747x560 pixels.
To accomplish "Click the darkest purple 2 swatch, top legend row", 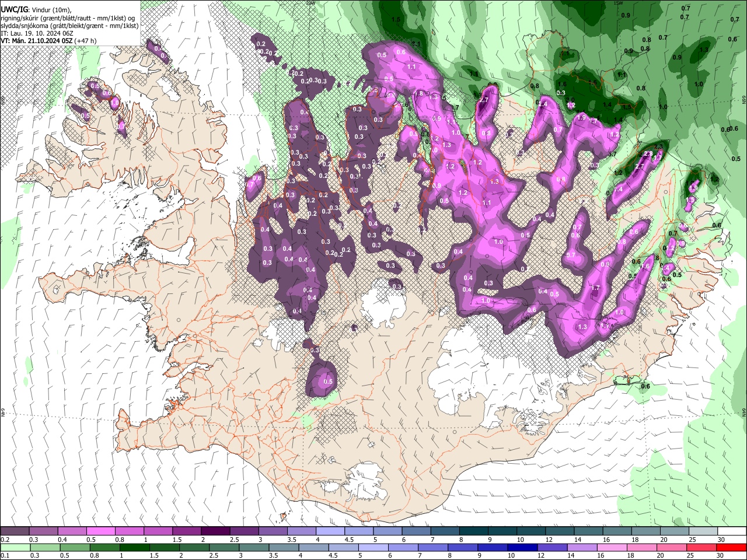I will [215, 531].
